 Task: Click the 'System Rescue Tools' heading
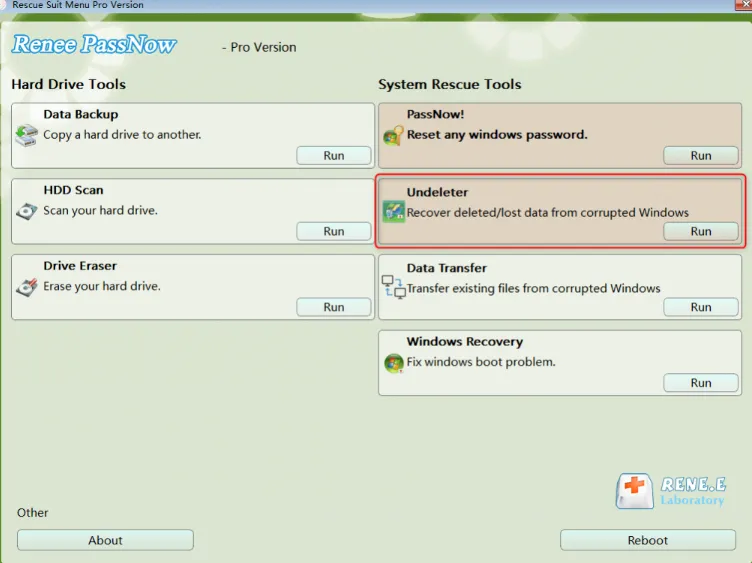pos(449,84)
